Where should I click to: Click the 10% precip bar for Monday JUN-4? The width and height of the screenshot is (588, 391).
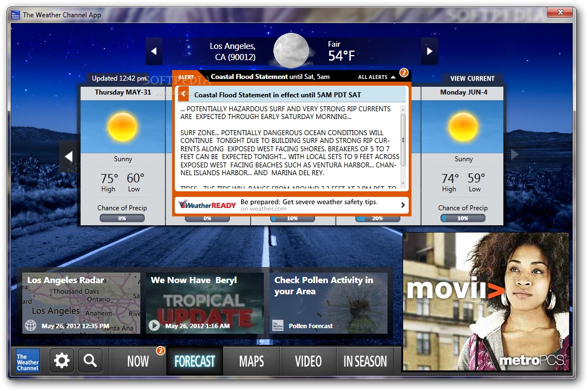point(463,218)
